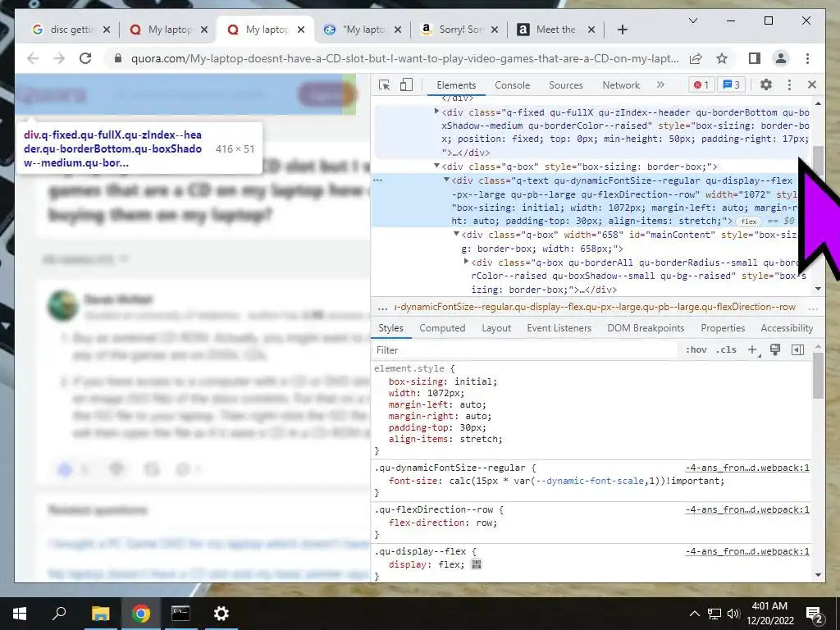Reload the Quora page
This screenshot has height=630, width=840.
click(85, 58)
